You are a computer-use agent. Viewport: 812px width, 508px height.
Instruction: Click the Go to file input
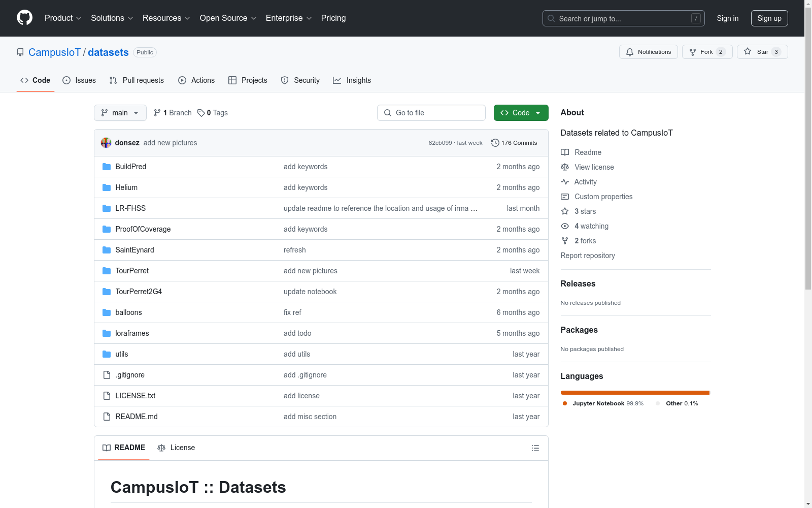pyautogui.click(x=431, y=113)
